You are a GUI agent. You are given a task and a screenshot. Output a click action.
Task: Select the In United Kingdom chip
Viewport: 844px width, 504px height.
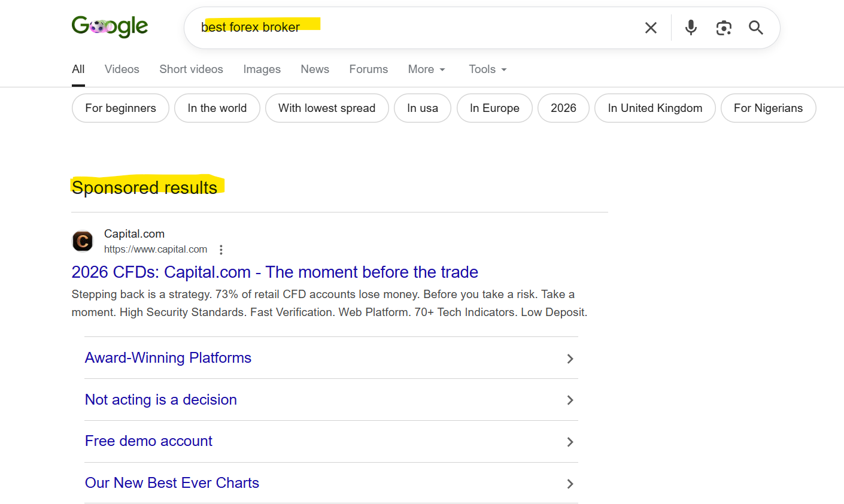(655, 108)
